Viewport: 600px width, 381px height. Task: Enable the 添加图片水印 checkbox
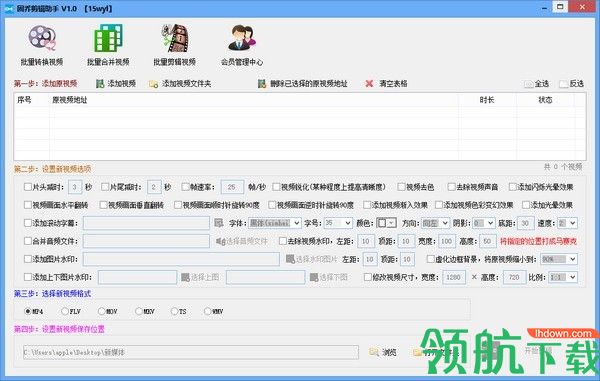click(x=28, y=259)
